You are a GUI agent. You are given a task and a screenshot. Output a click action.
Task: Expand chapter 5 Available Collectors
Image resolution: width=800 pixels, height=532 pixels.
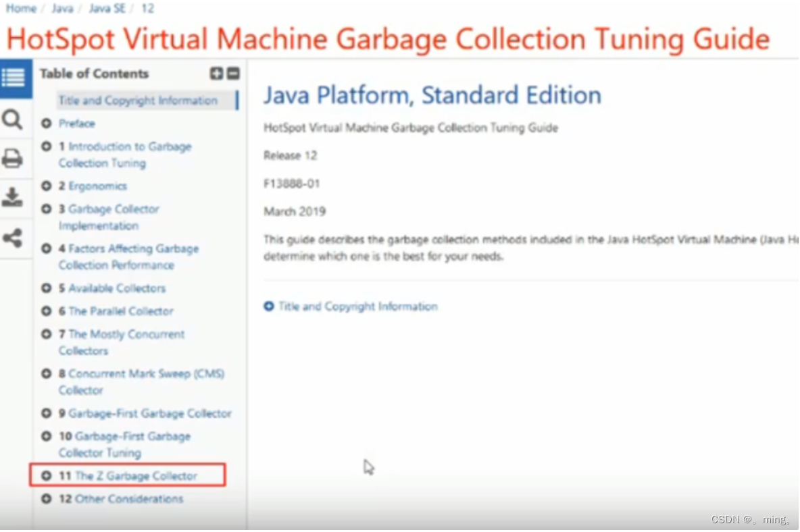pos(47,288)
